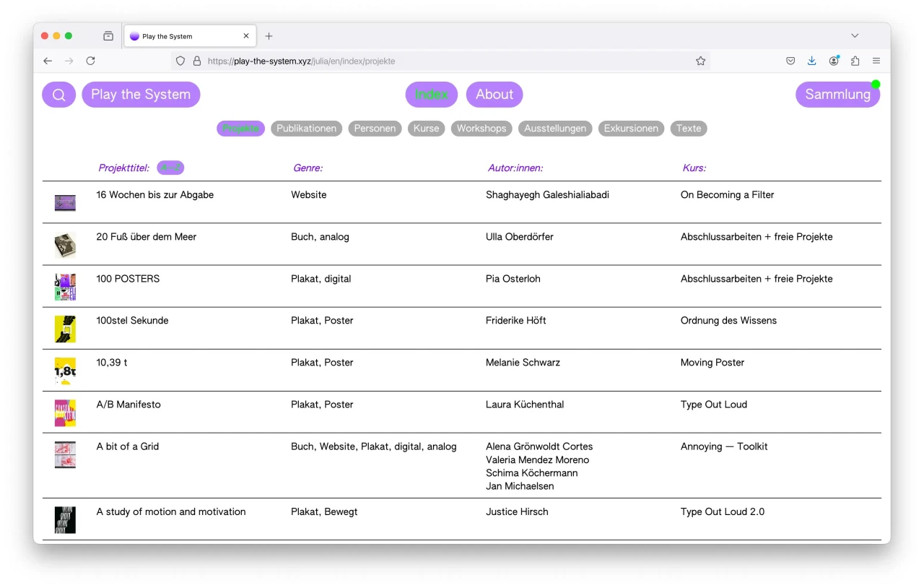The height and width of the screenshot is (588, 924).
Task: Open the thumbnail for 10,39 t project
Action: [x=65, y=371]
